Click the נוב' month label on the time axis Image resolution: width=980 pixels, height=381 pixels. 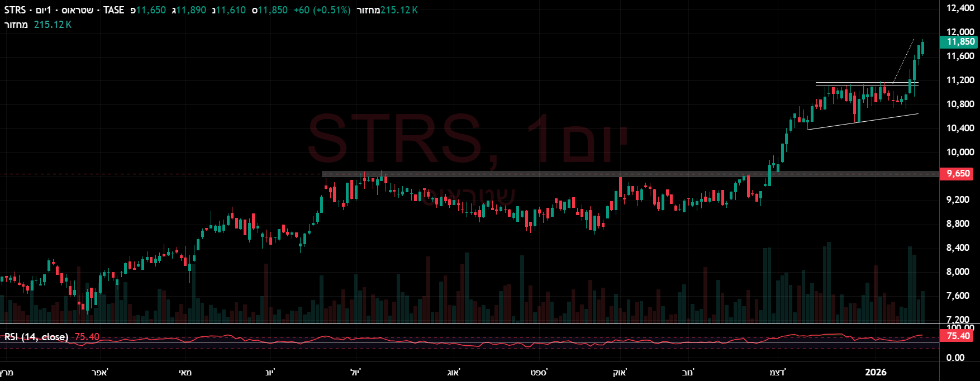pyautogui.click(x=688, y=372)
